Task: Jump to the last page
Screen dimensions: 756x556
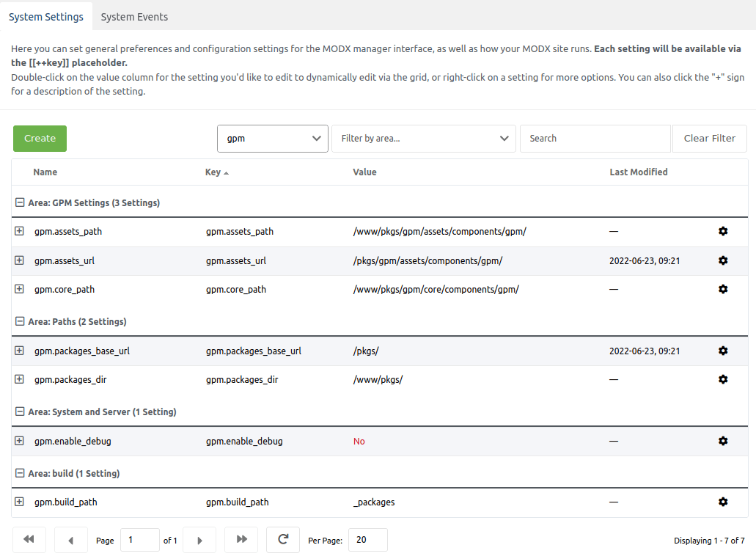Action: pyautogui.click(x=241, y=539)
